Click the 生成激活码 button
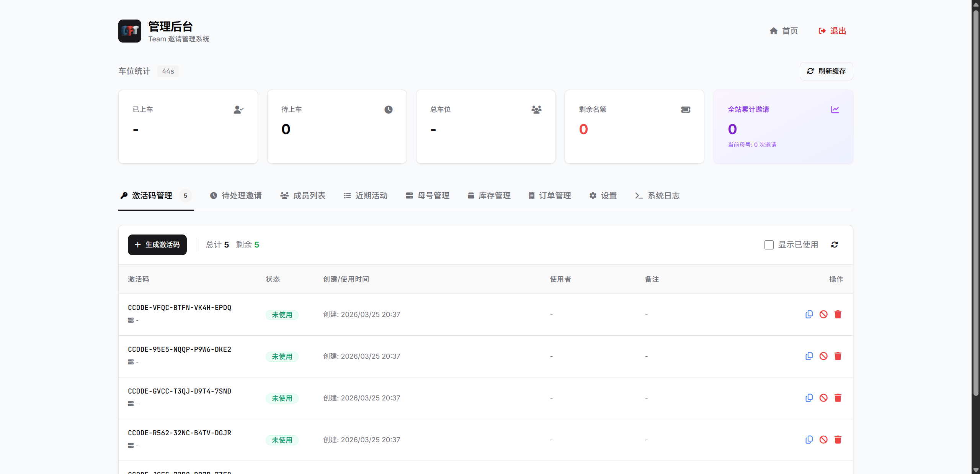 (157, 244)
